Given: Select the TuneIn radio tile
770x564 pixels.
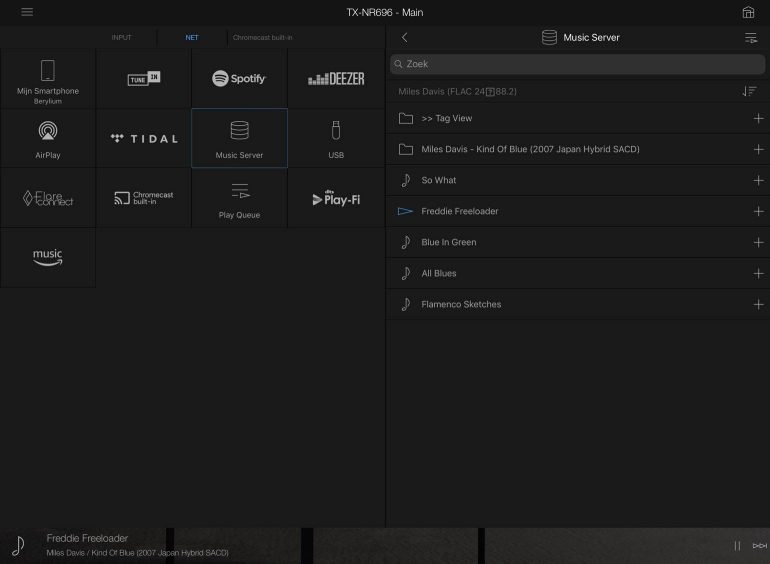Looking at the screenshot, I should pos(144,79).
